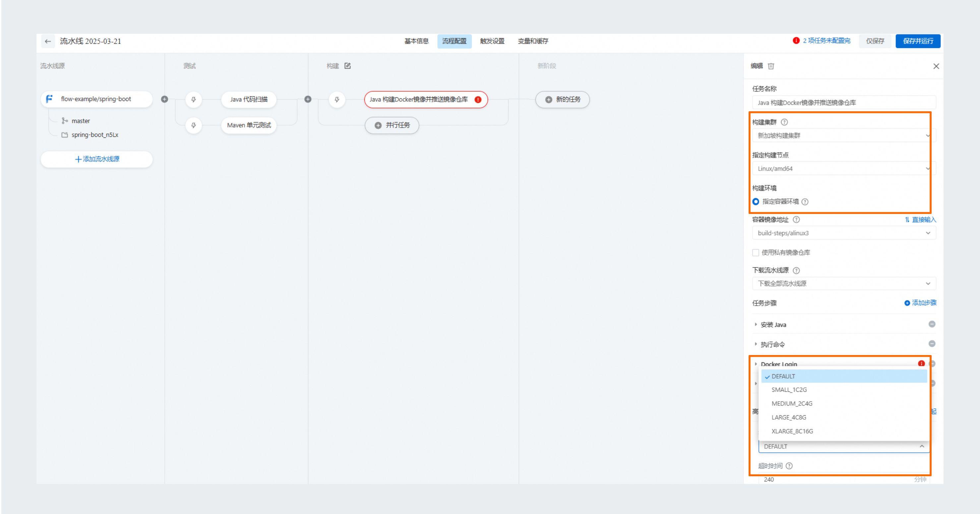Click the edit icon beside 构建 stage
The image size is (980, 514).
click(x=347, y=66)
